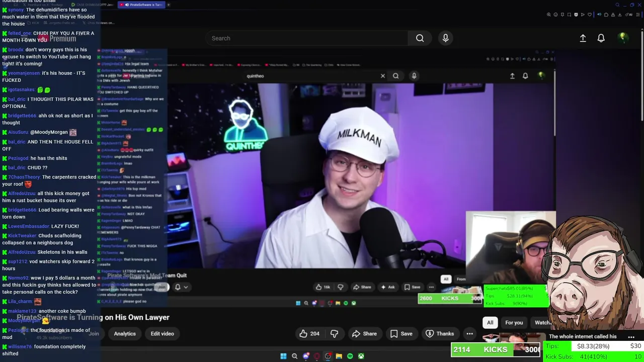Open the account avatar menu
Image resolution: width=644 pixels, height=362 pixels.
(x=622, y=38)
